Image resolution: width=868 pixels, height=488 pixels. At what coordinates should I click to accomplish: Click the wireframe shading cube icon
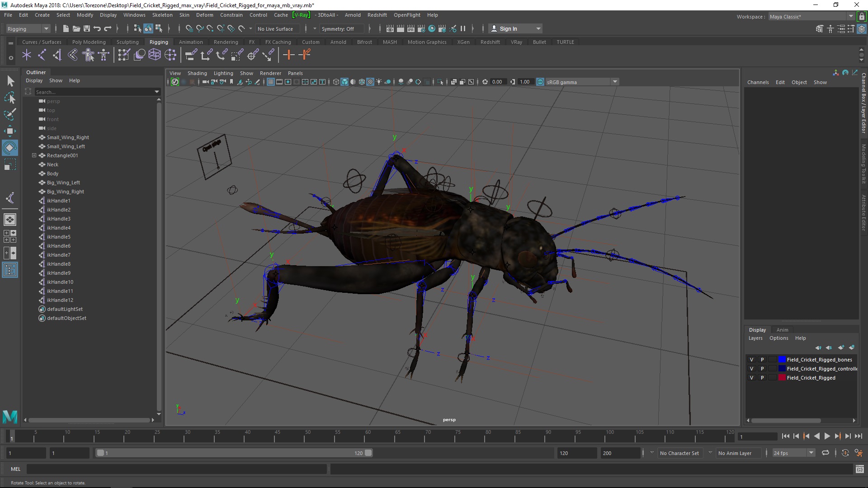[x=336, y=82]
